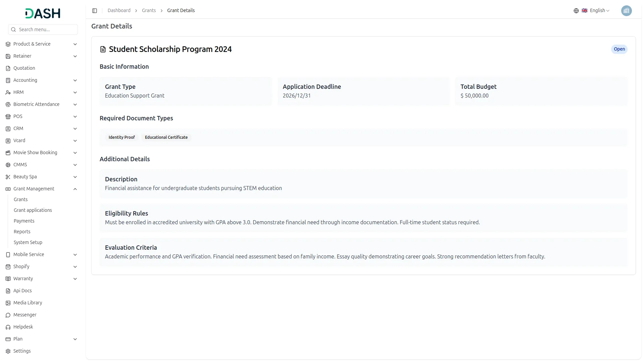Click the Beauty Spa scissors icon

coord(8,177)
